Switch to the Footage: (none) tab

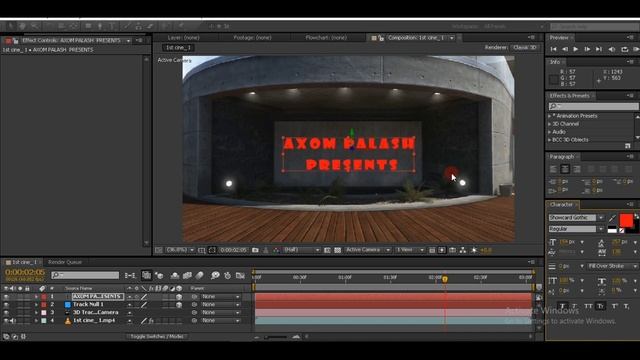click(x=252, y=38)
